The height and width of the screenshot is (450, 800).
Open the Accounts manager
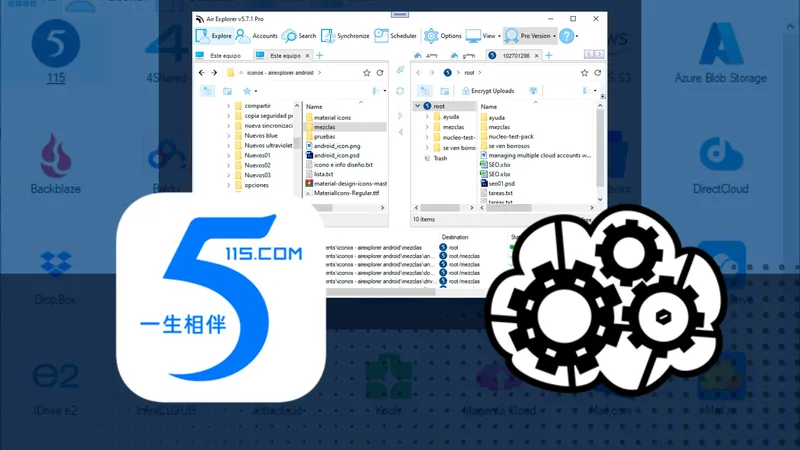point(257,36)
